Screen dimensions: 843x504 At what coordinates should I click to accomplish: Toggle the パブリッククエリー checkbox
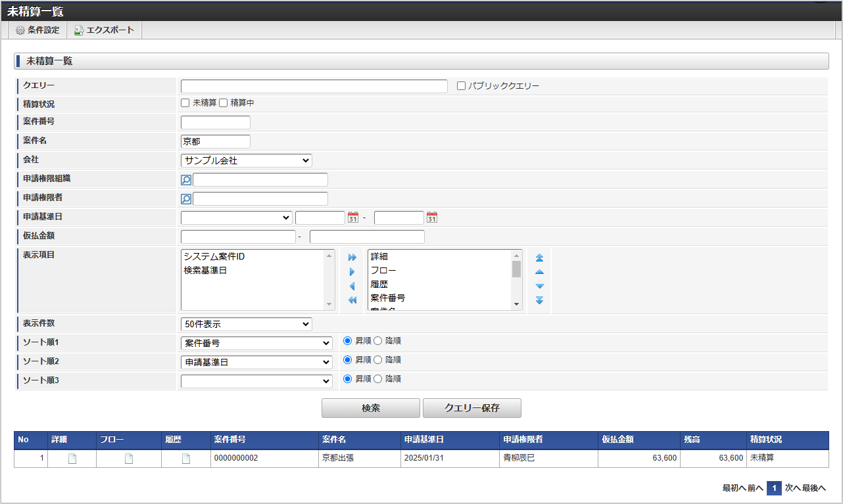click(x=460, y=85)
